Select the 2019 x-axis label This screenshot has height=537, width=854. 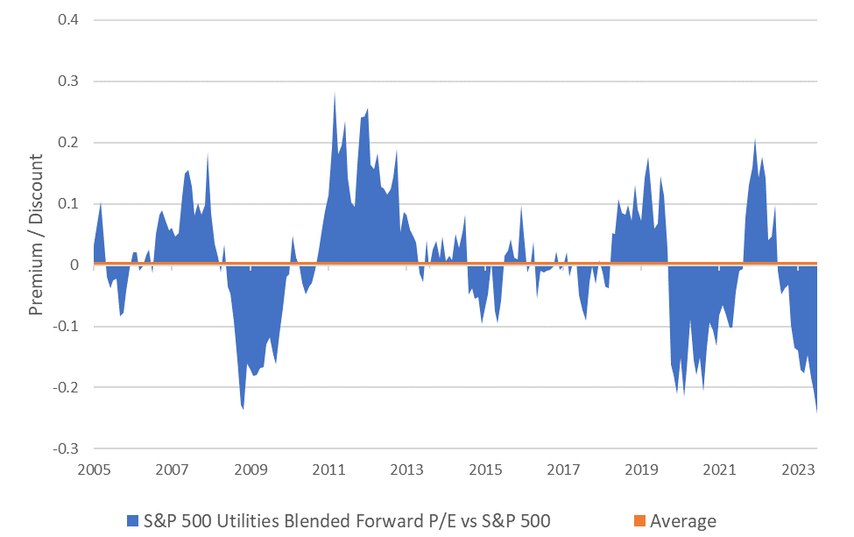[642, 468]
